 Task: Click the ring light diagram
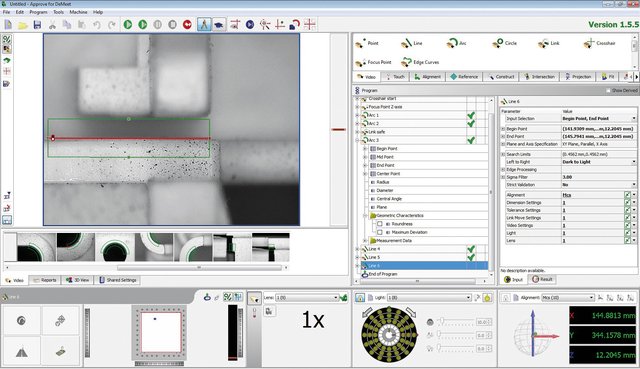coord(389,335)
